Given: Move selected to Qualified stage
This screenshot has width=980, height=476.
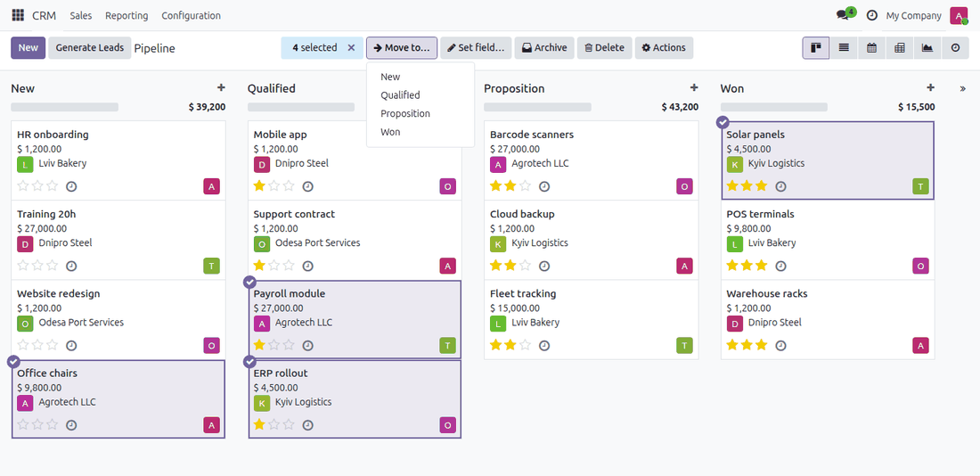Looking at the screenshot, I should coord(421,95).
